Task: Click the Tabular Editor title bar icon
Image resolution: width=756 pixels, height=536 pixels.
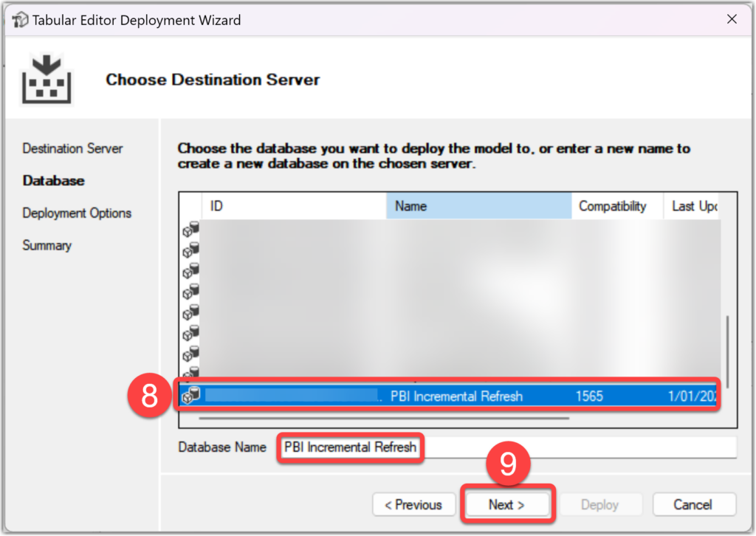Action: tap(20, 20)
